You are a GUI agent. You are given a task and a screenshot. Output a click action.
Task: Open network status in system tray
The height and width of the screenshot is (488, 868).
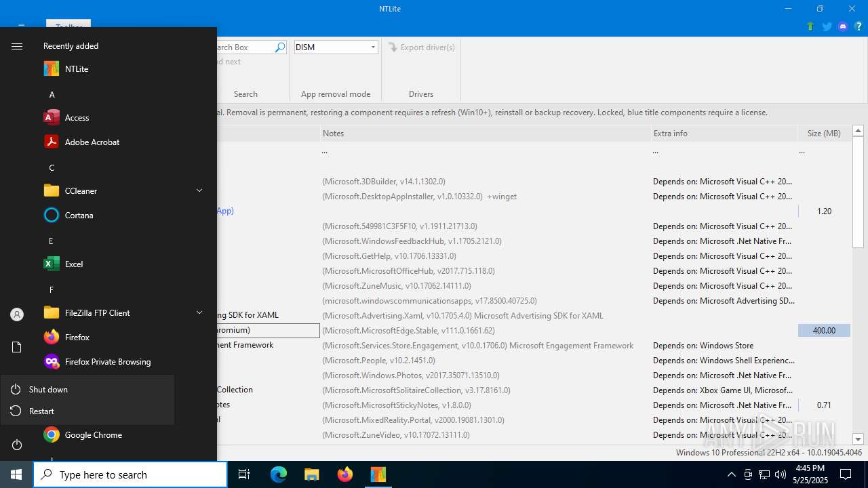(x=764, y=474)
